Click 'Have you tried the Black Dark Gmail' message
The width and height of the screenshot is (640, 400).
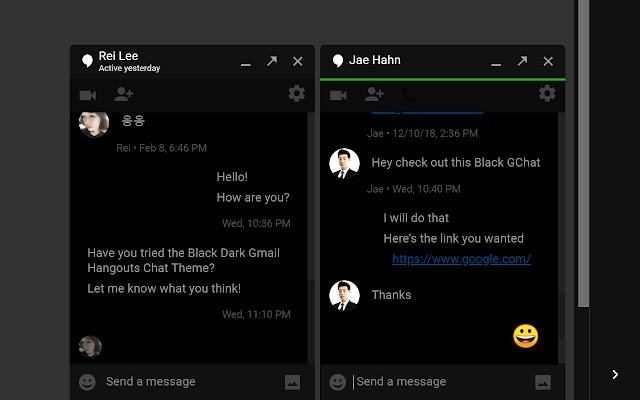coord(184,260)
